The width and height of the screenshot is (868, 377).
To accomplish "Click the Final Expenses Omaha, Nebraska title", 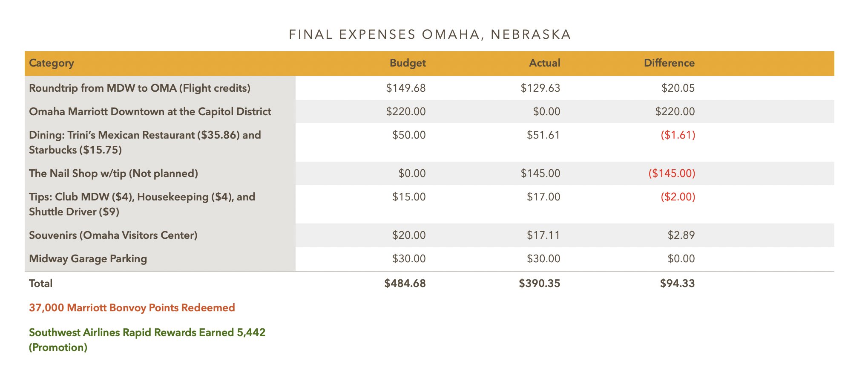I will click(430, 35).
